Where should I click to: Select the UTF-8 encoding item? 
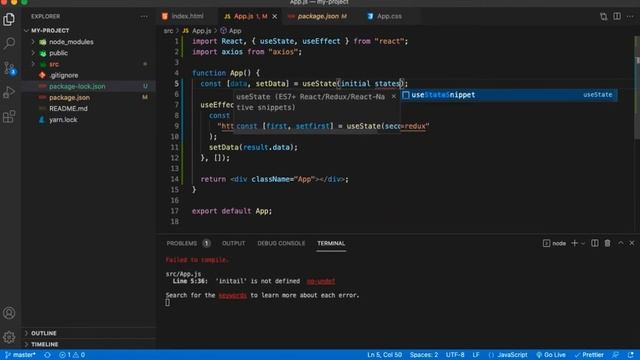[x=455, y=355]
